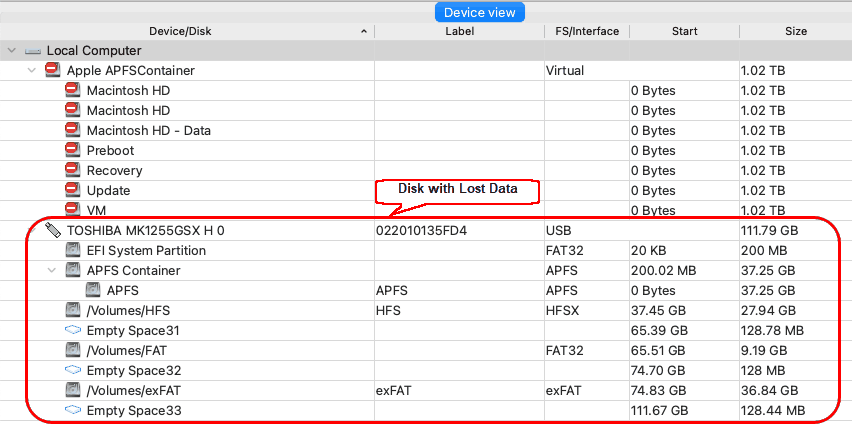Select the Empty Space33 row

click(426, 411)
